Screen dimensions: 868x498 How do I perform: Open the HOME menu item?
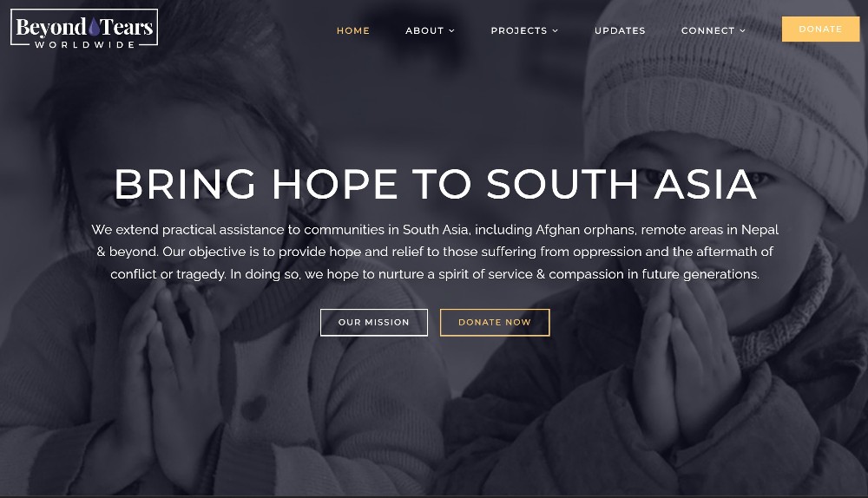(x=353, y=30)
